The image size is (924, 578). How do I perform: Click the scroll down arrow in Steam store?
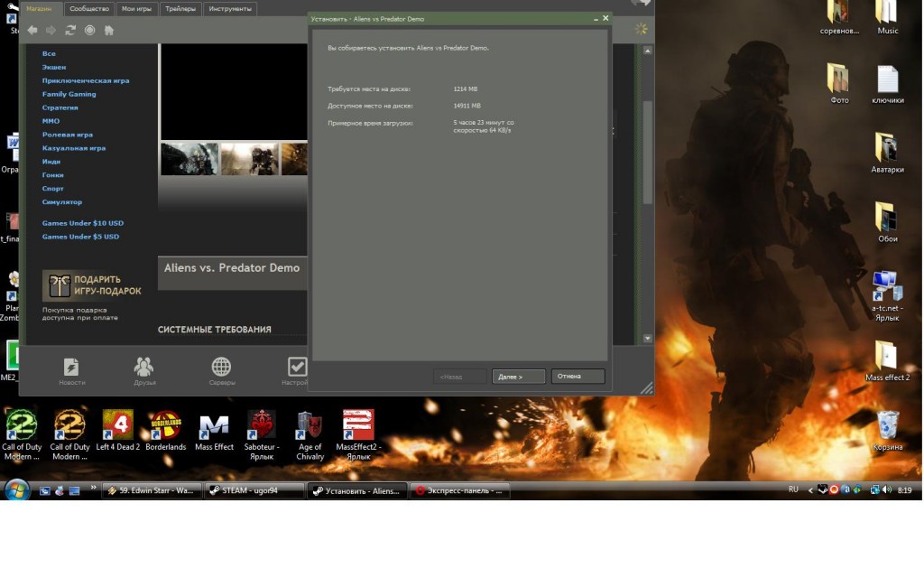pos(648,339)
